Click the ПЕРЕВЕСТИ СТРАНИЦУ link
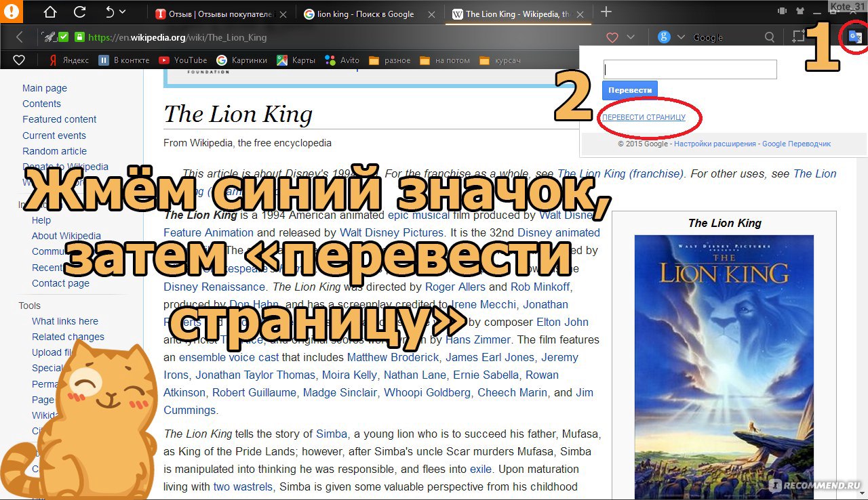Viewport: 868px width, 500px height. click(644, 117)
